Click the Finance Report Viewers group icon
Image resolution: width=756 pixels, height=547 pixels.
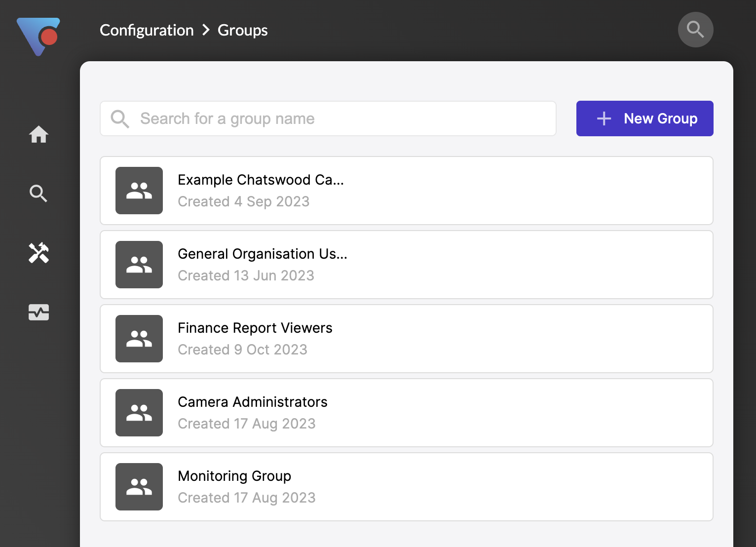click(139, 339)
